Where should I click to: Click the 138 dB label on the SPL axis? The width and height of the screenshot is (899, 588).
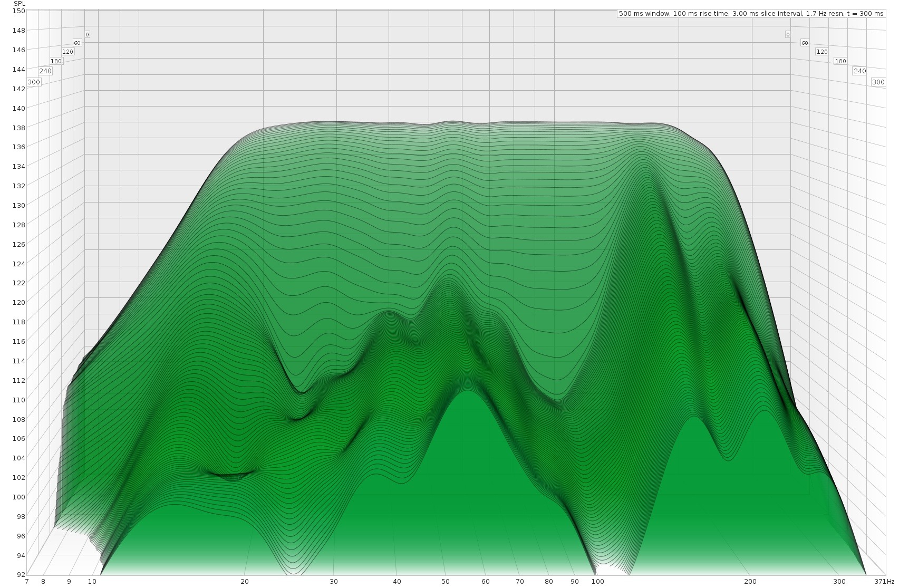click(x=19, y=128)
